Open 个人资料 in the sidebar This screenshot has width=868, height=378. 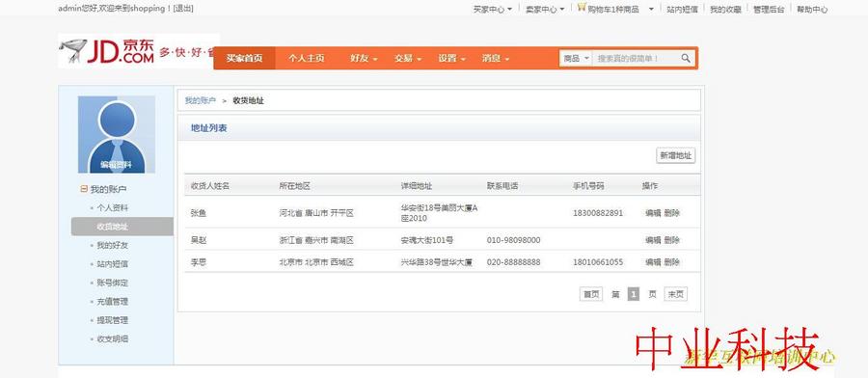(x=113, y=208)
